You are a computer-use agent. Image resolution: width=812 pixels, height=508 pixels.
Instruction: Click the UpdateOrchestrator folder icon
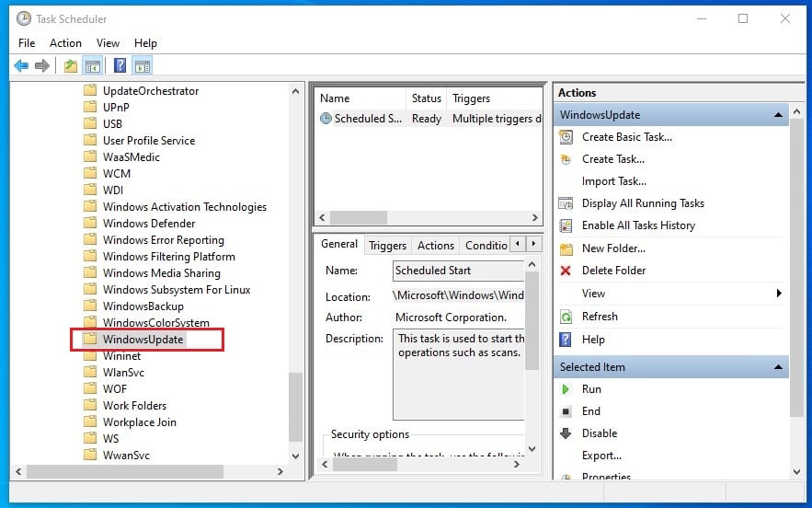[x=90, y=90]
